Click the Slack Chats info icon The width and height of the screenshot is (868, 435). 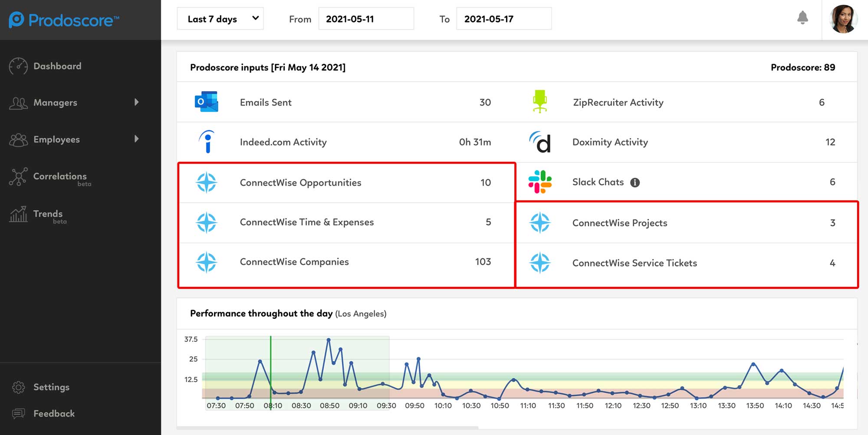[635, 182]
